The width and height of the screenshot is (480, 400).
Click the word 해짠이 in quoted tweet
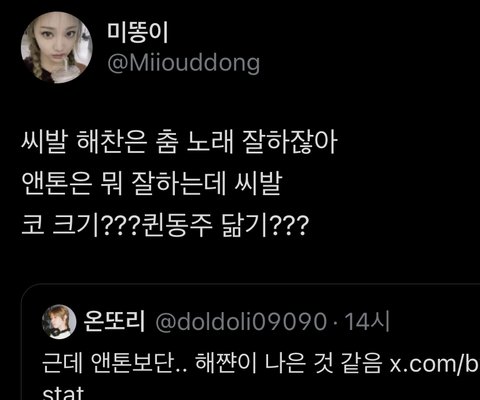[226, 363]
